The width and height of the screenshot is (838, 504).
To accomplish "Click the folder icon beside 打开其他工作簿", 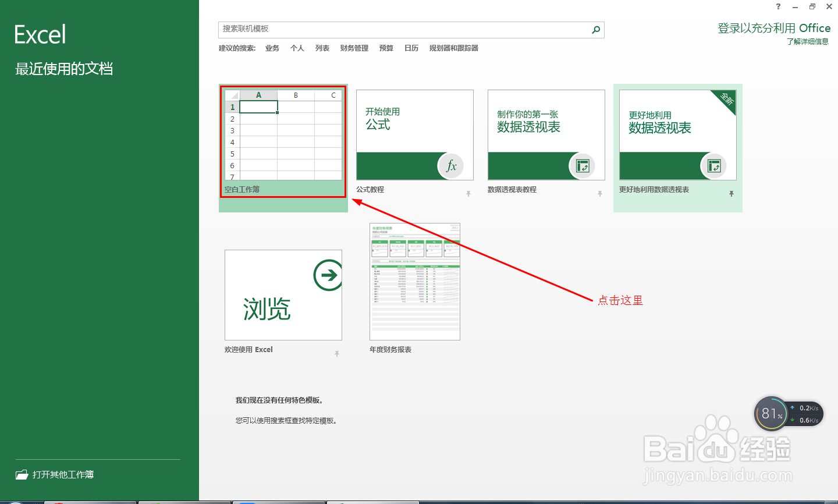I will (22, 474).
